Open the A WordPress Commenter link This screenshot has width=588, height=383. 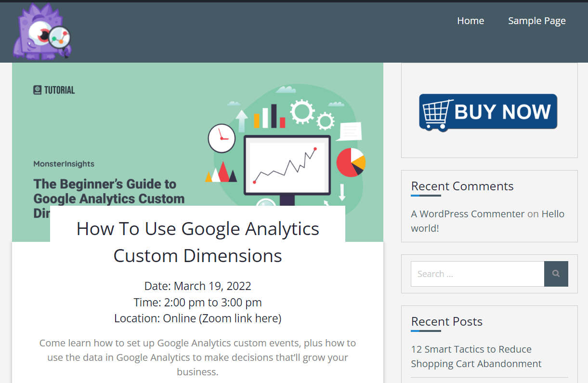pos(468,214)
